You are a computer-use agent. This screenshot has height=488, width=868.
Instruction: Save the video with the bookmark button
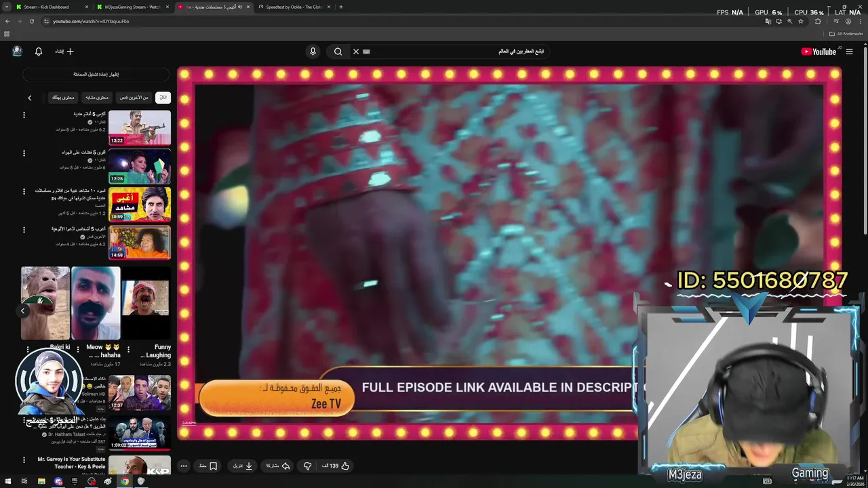click(208, 466)
